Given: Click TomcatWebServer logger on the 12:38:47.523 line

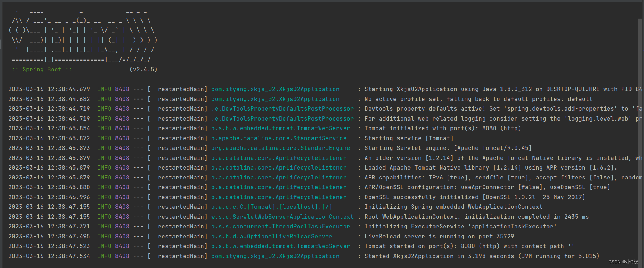Looking at the screenshot, I should tap(280, 246).
